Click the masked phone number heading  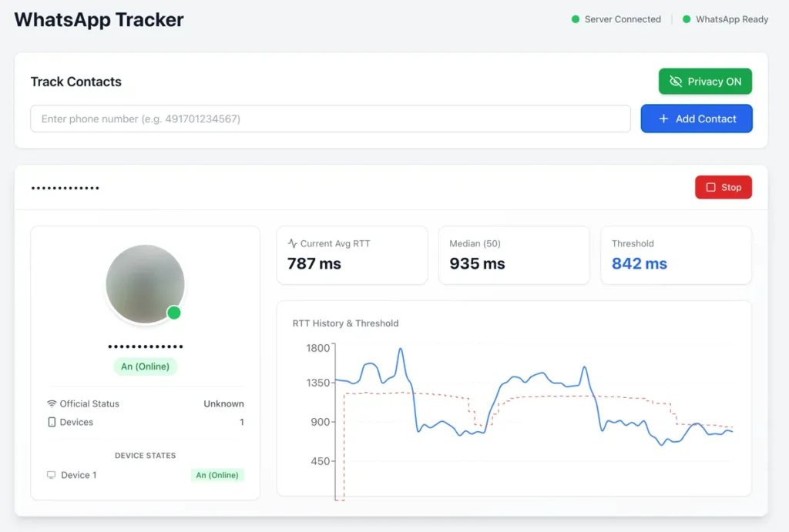pos(65,187)
